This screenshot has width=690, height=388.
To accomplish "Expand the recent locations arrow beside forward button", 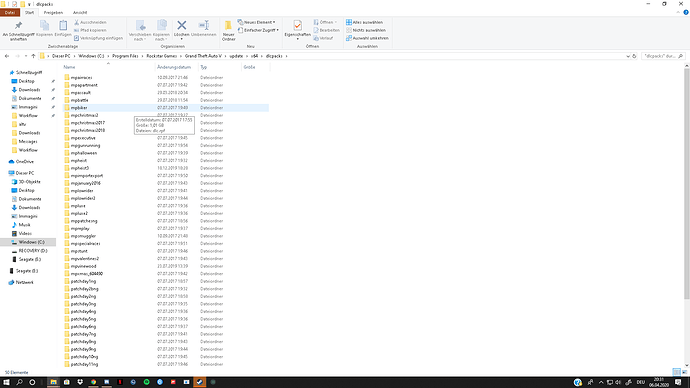I will point(26,56).
